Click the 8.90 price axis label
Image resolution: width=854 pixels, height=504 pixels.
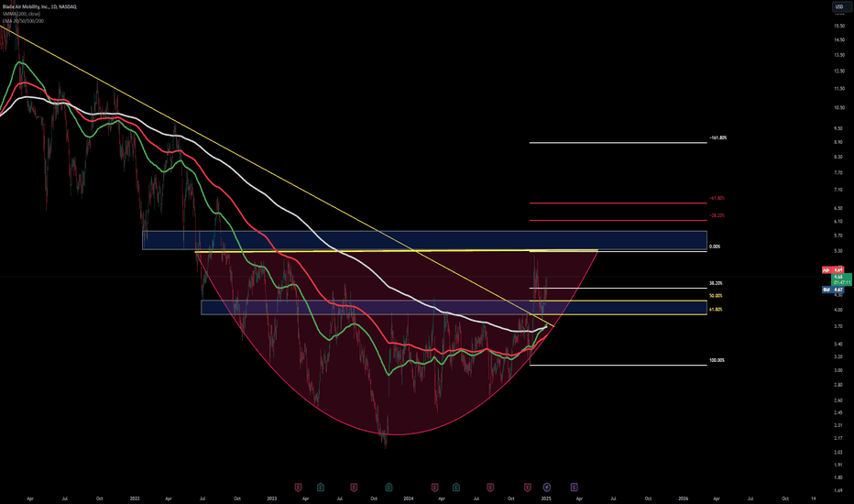point(838,142)
